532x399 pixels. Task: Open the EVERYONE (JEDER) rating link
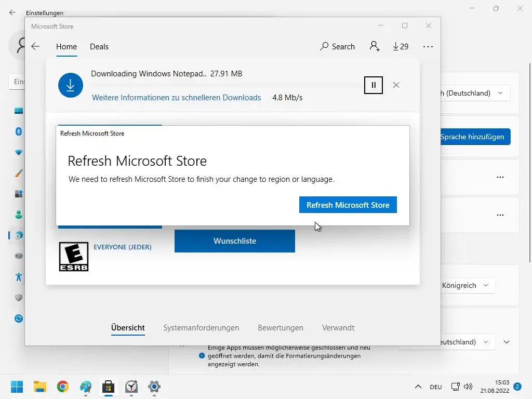(123, 247)
